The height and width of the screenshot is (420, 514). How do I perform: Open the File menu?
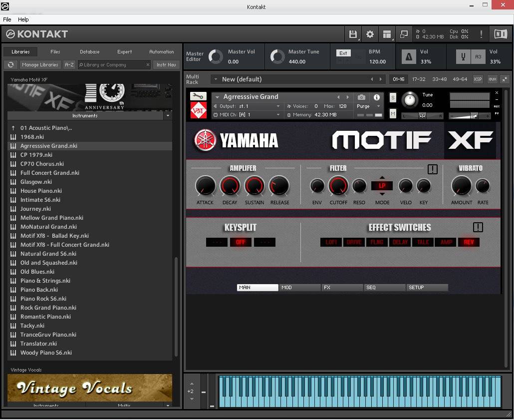tap(7, 19)
